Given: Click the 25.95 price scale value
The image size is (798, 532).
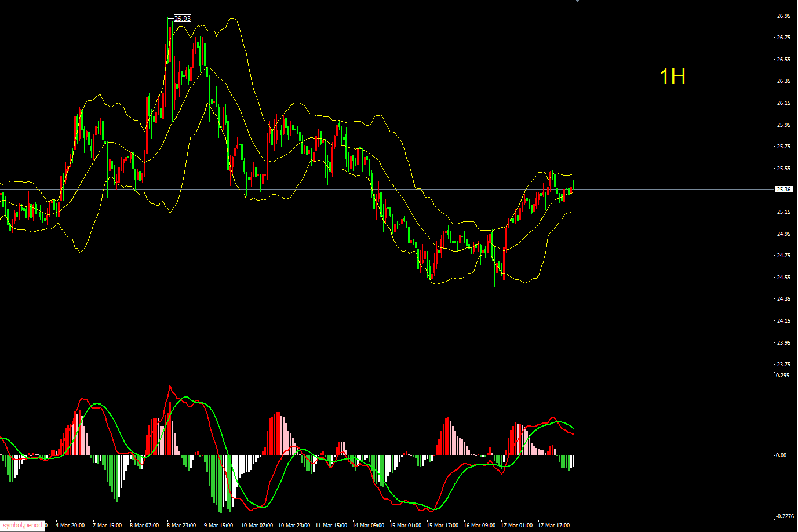Looking at the screenshot, I should [x=784, y=125].
